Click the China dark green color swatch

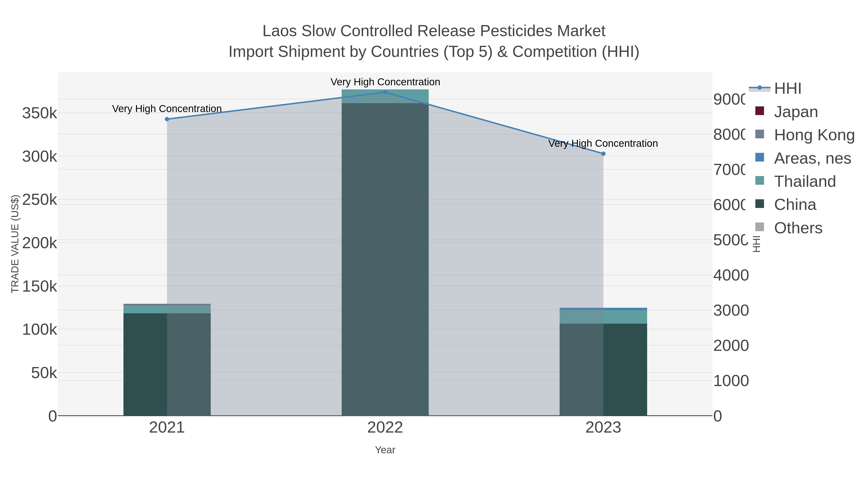coord(759,204)
